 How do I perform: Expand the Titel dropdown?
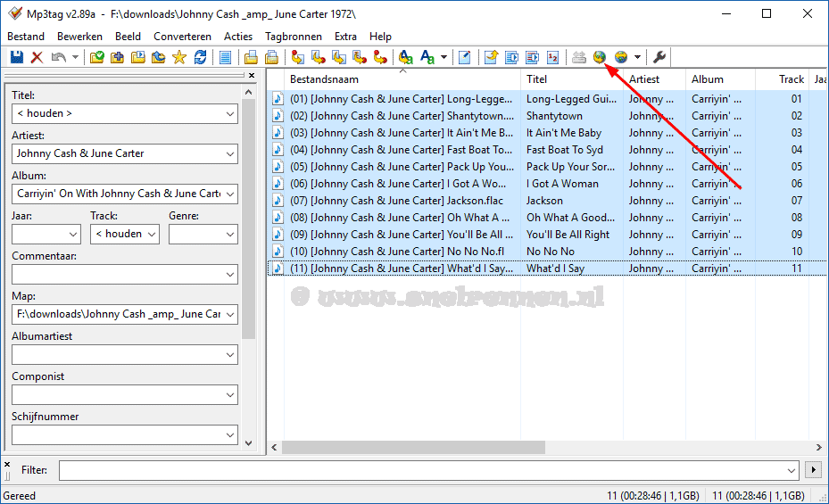230,113
